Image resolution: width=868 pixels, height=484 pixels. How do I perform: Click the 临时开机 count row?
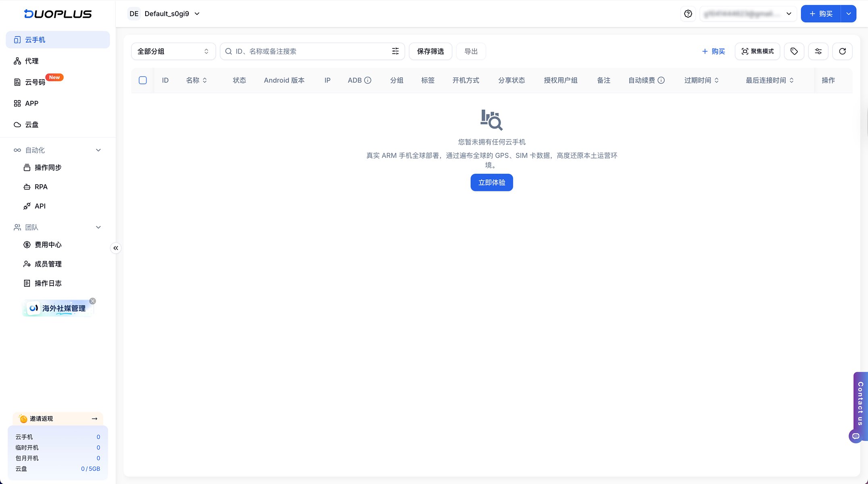click(58, 448)
